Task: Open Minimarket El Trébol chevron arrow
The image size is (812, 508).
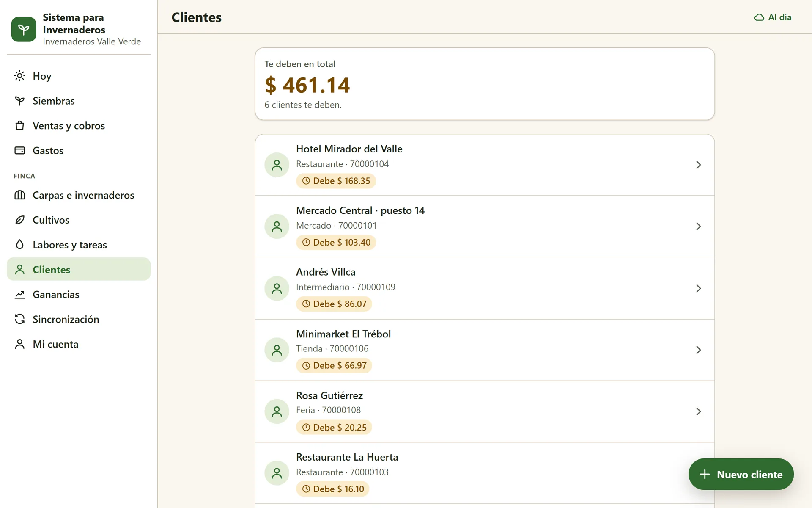Action: (698, 350)
